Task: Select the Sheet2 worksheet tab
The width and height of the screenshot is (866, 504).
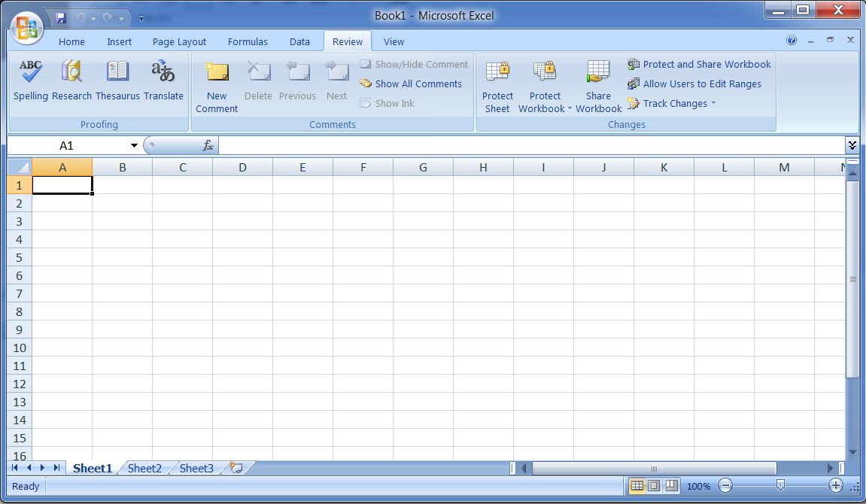Action: [x=144, y=468]
